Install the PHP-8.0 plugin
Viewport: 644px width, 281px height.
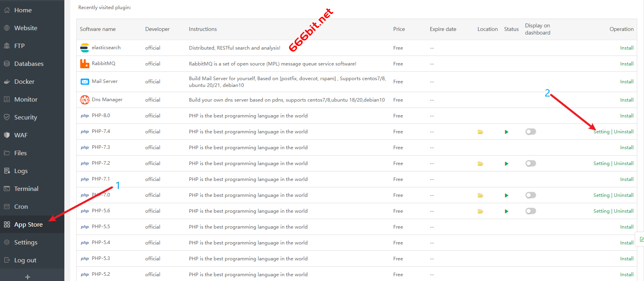pyautogui.click(x=627, y=116)
